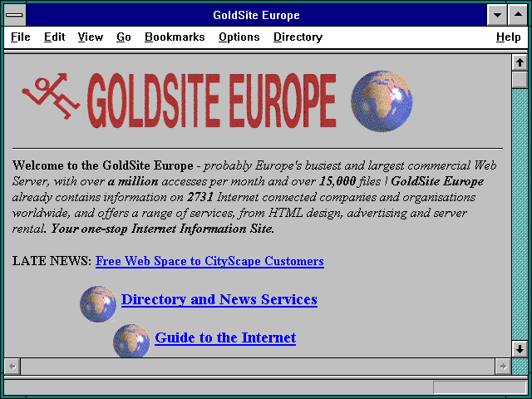Open the Help menu

508,37
